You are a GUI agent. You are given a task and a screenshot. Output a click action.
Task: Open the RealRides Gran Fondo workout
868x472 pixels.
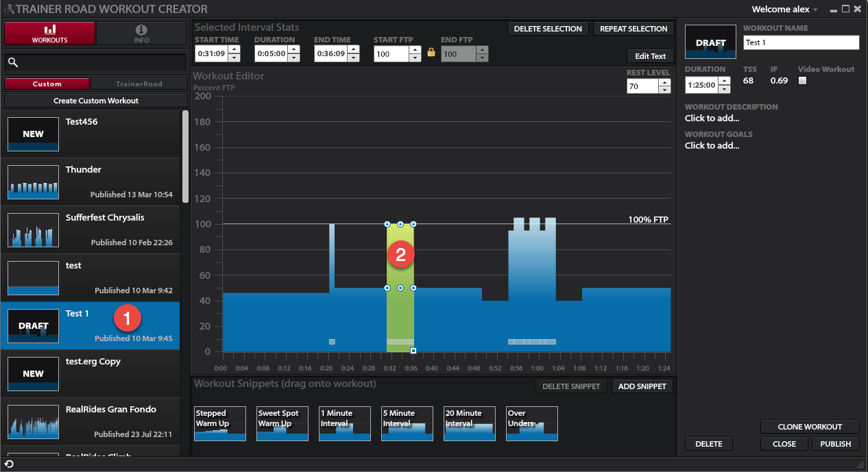[x=90, y=421]
